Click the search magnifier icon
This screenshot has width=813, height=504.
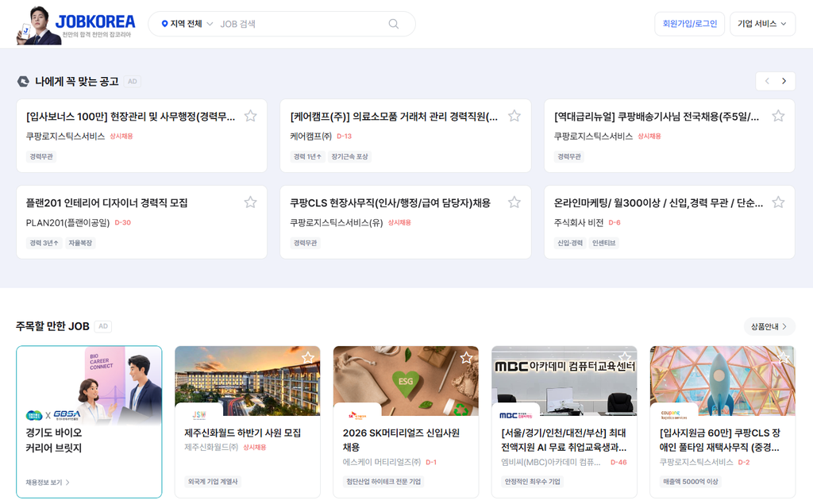(394, 24)
